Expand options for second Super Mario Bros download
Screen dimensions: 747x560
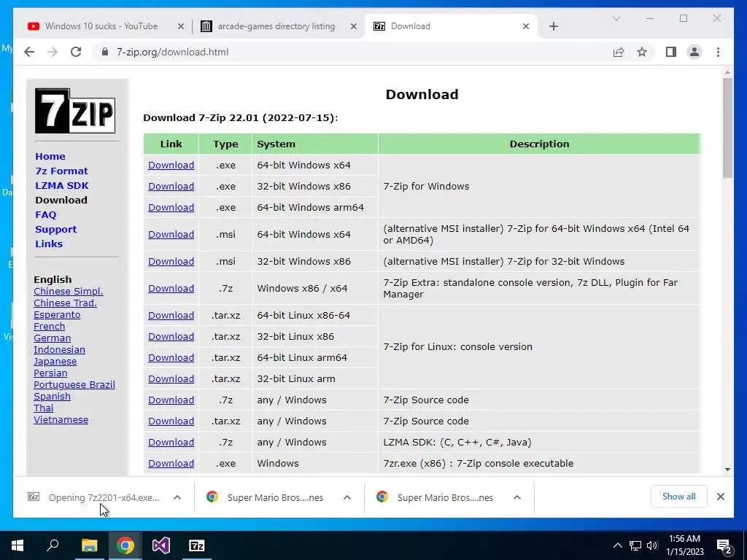[517, 497]
